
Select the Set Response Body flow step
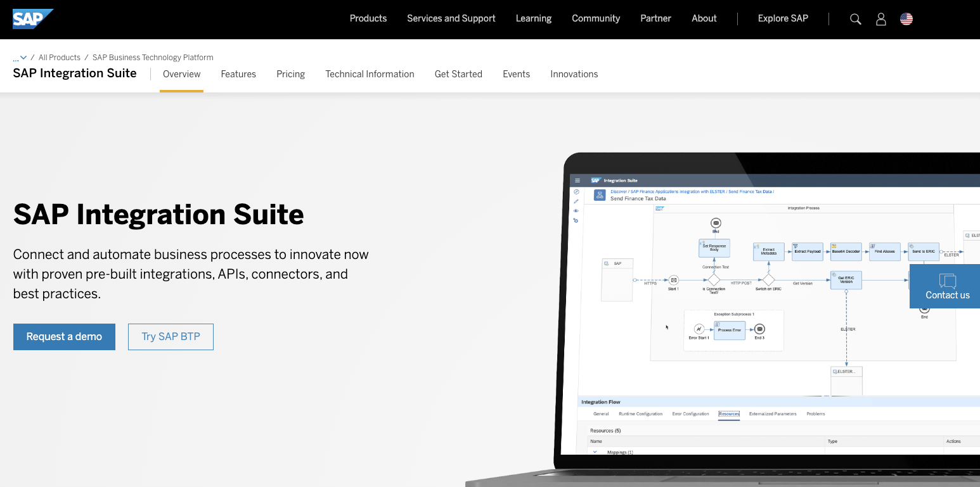coord(714,248)
